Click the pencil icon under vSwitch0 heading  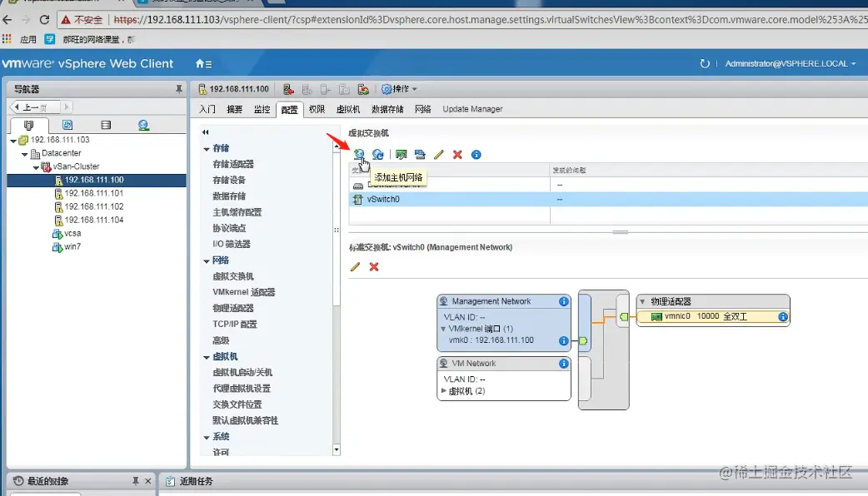pyautogui.click(x=356, y=266)
